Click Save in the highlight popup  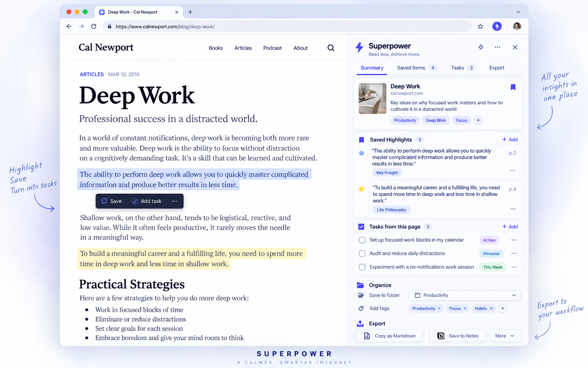(x=112, y=201)
